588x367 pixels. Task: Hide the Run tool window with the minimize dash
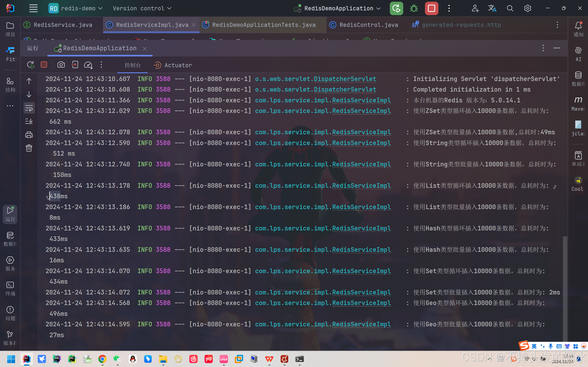(x=557, y=48)
